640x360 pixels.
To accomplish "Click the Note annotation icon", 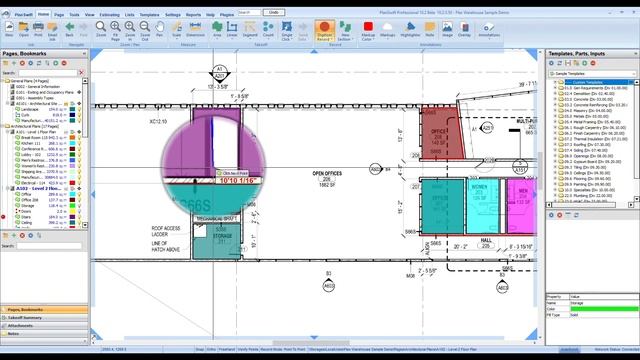I will click(430, 29).
